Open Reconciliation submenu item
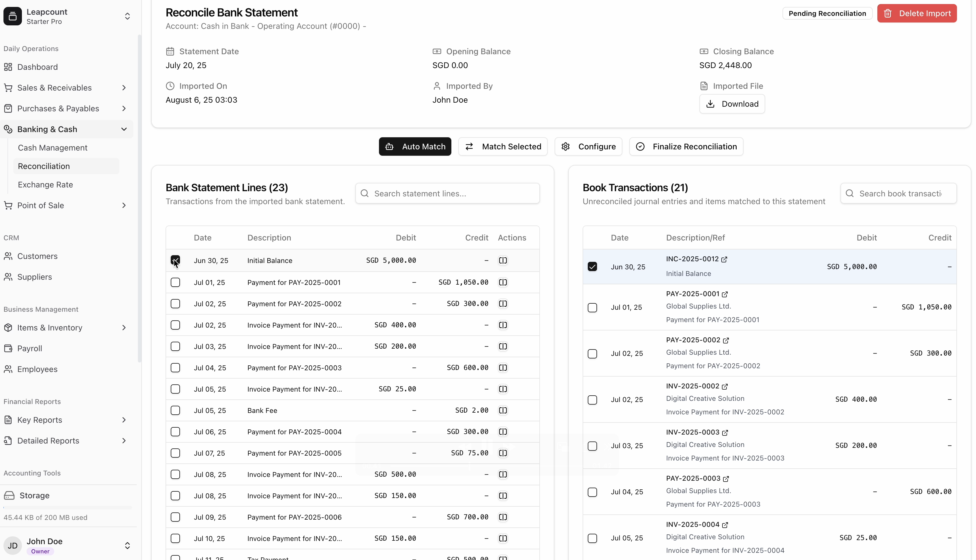Screen dimensions: 976x560 (x=66, y=166)
